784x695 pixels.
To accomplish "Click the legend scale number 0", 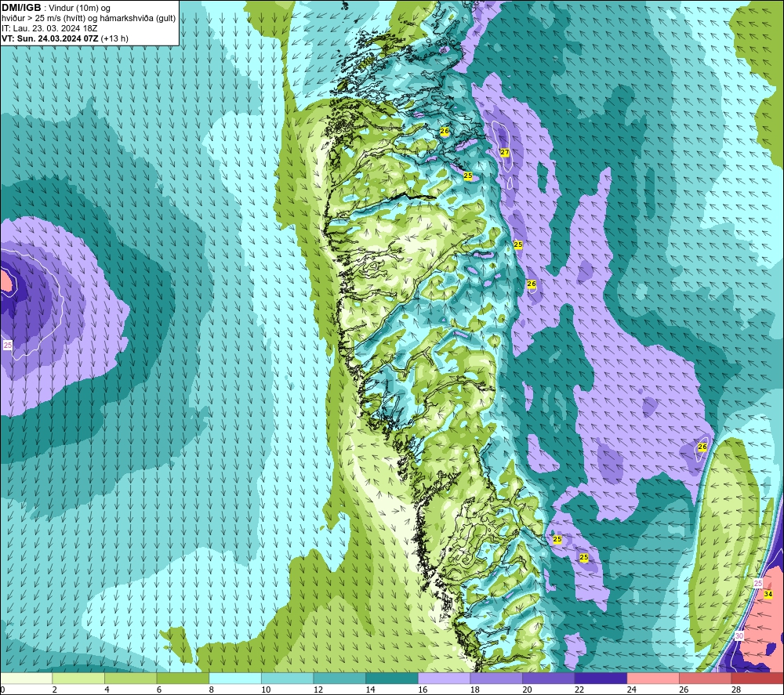I will point(3,690).
